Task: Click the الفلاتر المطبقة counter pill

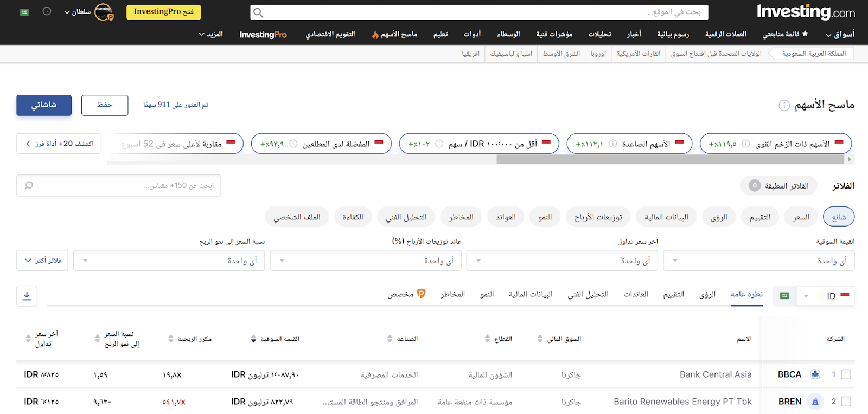Action: 778,185
